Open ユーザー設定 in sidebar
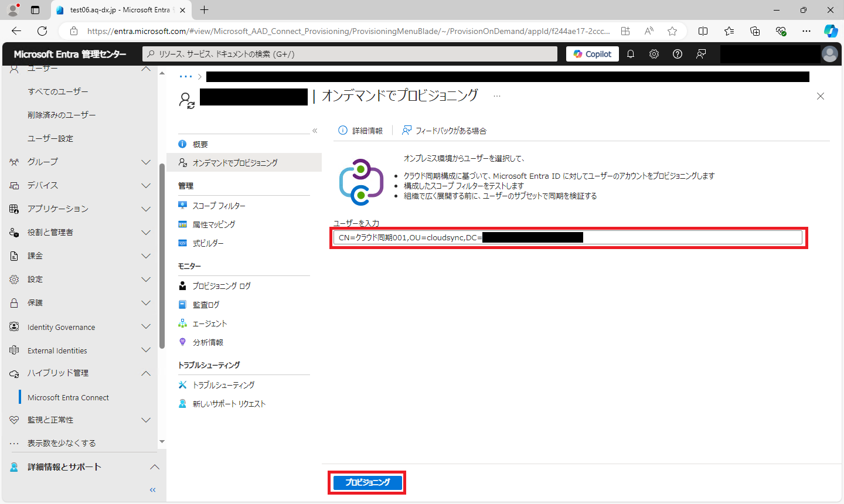 (50, 138)
